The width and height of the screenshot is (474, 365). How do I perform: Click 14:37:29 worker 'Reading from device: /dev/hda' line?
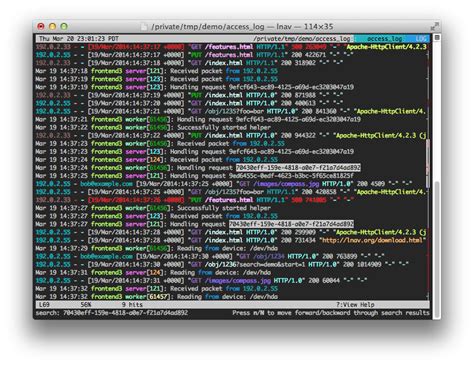click(156, 248)
